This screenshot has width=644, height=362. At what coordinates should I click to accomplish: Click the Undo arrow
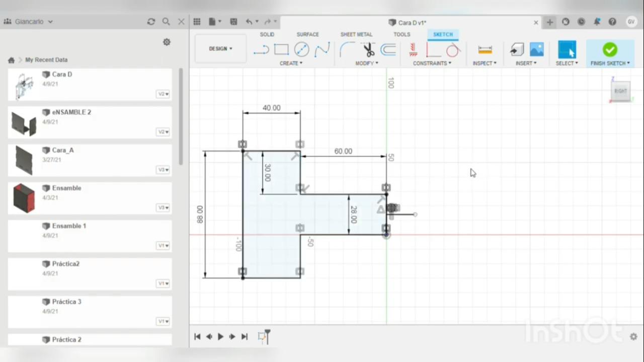(249, 22)
